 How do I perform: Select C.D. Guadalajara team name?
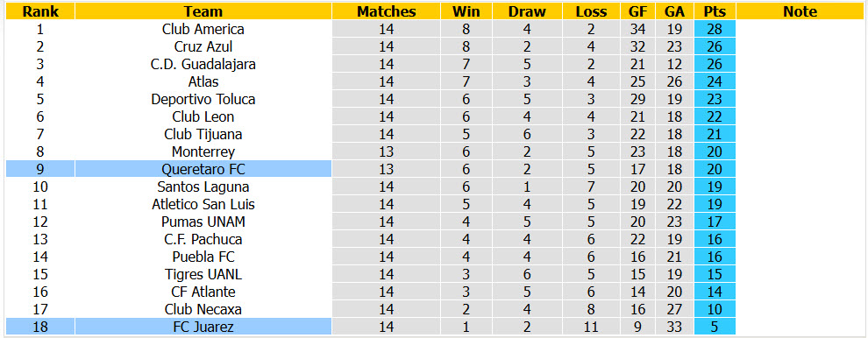pyautogui.click(x=203, y=64)
